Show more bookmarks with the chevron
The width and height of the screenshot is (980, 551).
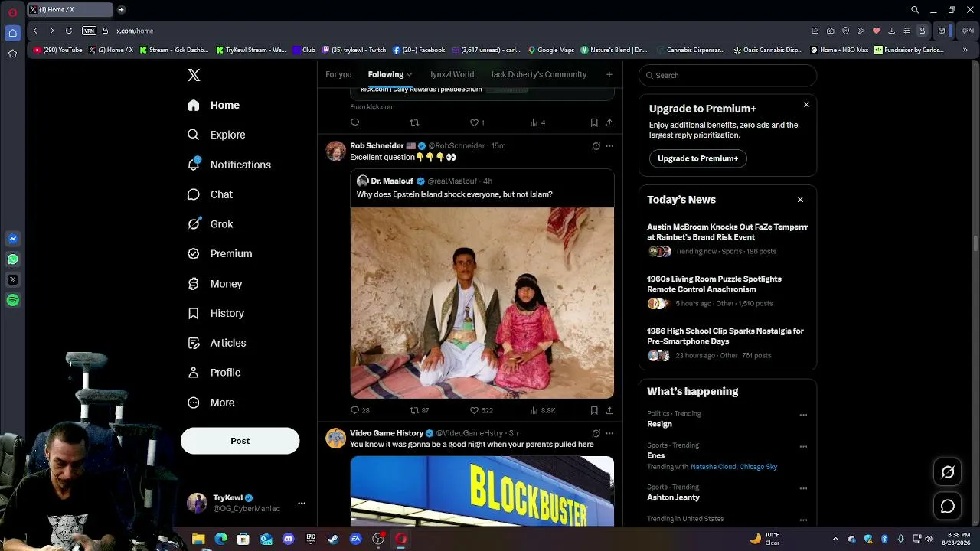click(965, 50)
